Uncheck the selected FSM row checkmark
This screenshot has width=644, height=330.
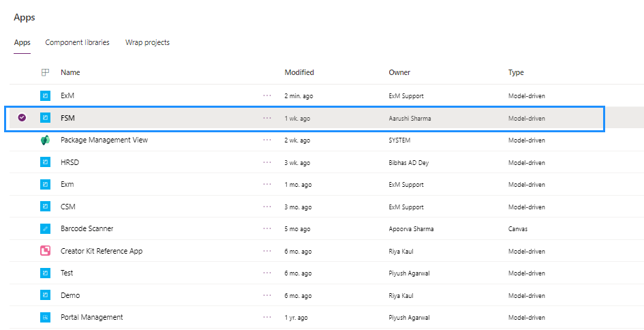[22, 118]
